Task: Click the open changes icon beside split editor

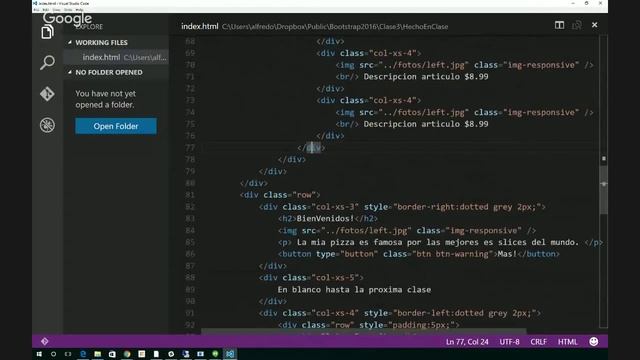Action: pos(577,25)
